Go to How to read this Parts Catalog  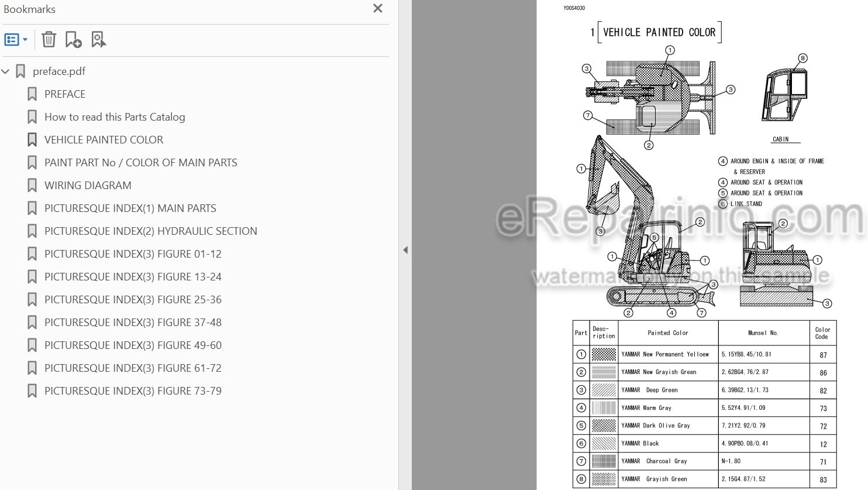tap(115, 117)
